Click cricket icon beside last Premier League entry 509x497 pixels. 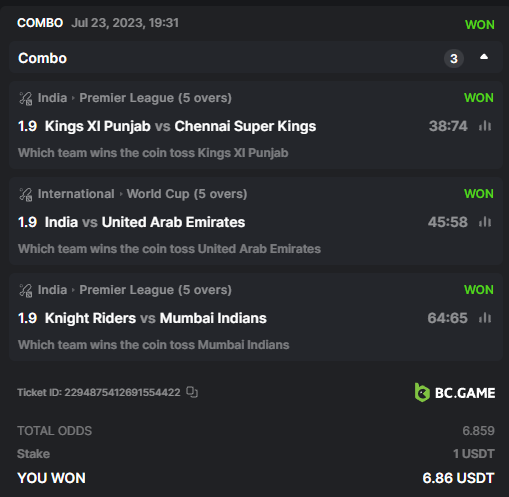pos(26,290)
